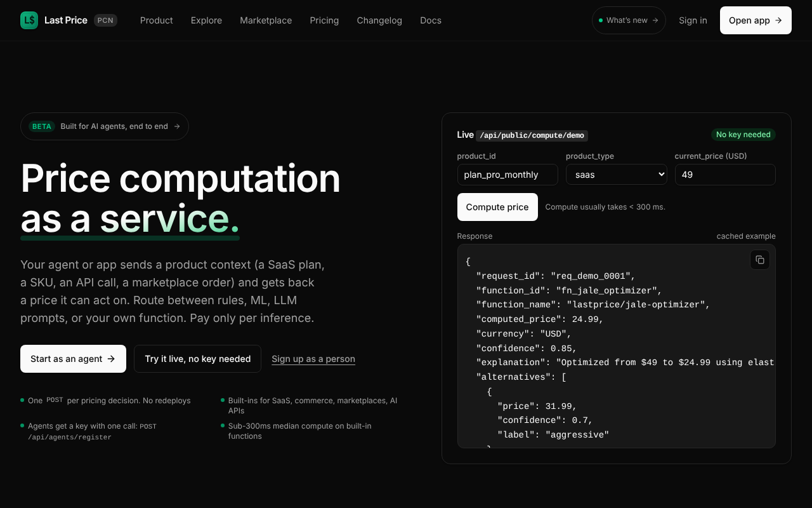The height and width of the screenshot is (508, 812).
Task: View the Changelog page
Action: [x=379, y=20]
